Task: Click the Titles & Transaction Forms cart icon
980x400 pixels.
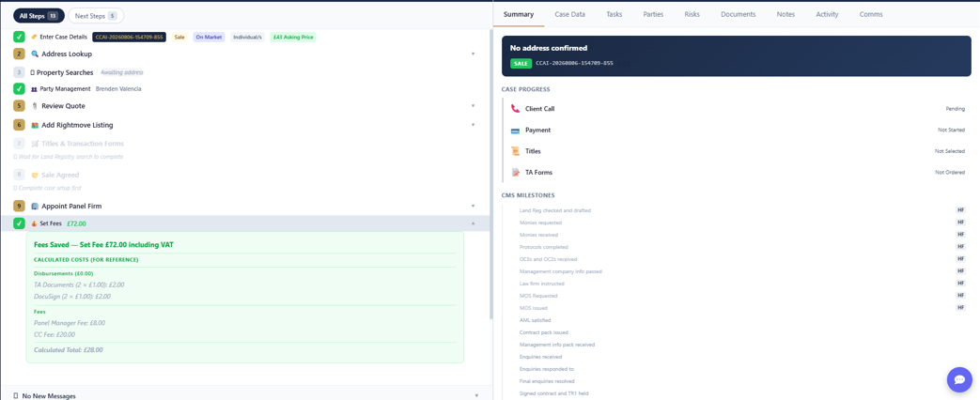Action: pyautogui.click(x=35, y=144)
